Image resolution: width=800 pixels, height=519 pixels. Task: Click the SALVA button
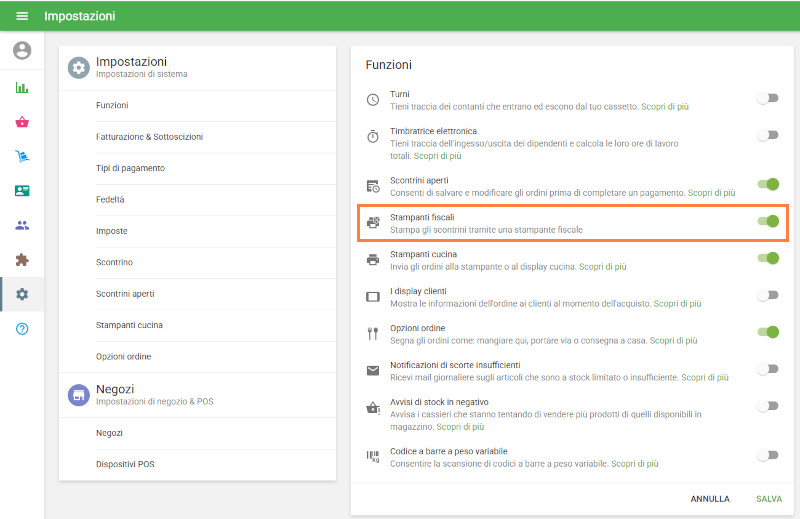click(x=769, y=498)
